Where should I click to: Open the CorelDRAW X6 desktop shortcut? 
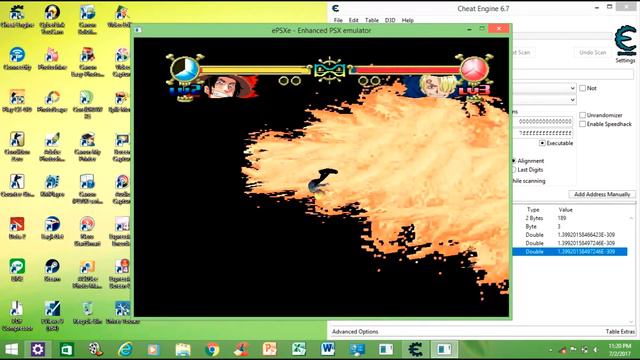[87, 104]
